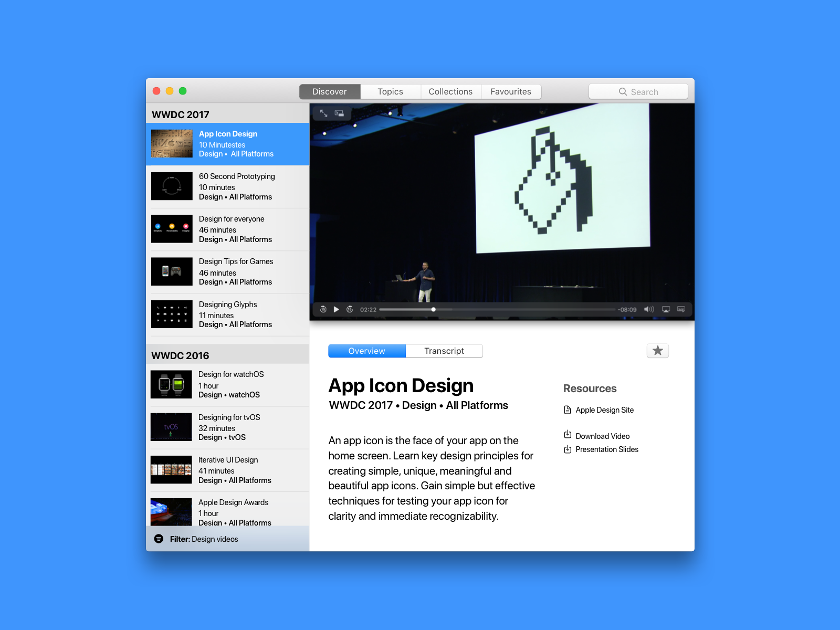Skip forward 15 seconds in the video

coord(349,309)
